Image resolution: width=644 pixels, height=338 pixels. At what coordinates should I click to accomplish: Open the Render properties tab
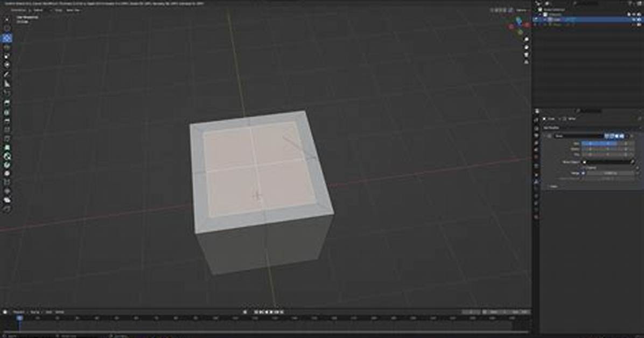tap(536, 128)
